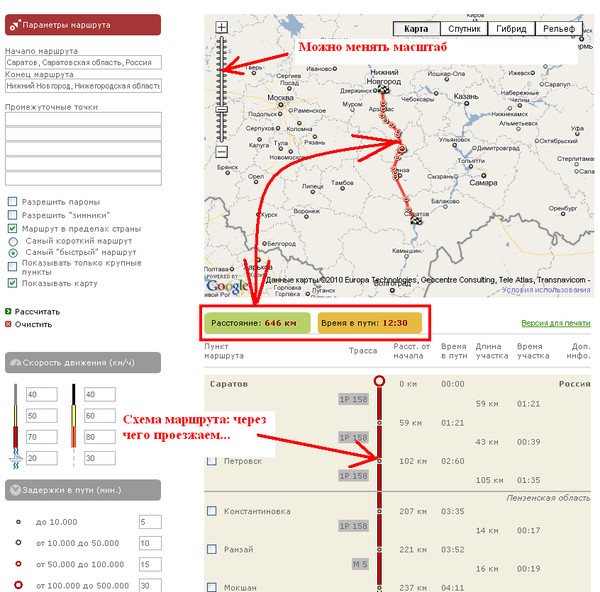Click the last Промежуточные точки field
The image size is (600, 592).
(x=83, y=179)
